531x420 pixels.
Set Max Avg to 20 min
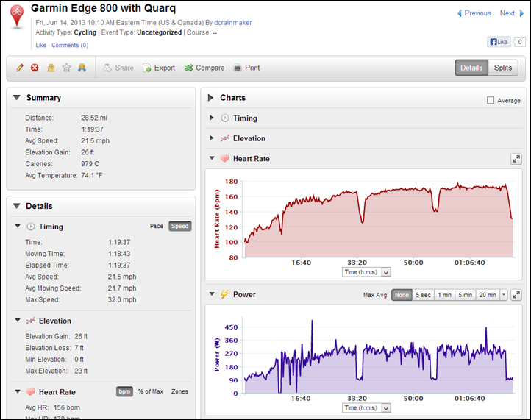tap(488, 295)
